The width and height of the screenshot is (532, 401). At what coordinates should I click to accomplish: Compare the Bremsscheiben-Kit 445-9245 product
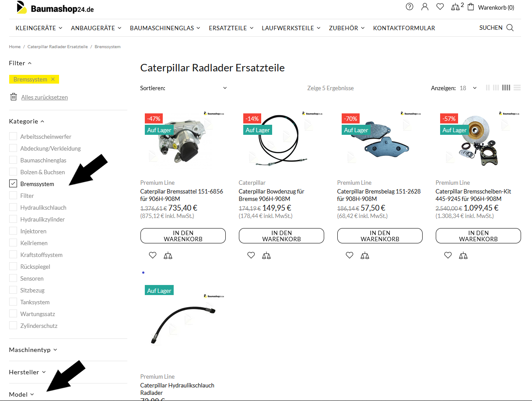[x=463, y=255]
